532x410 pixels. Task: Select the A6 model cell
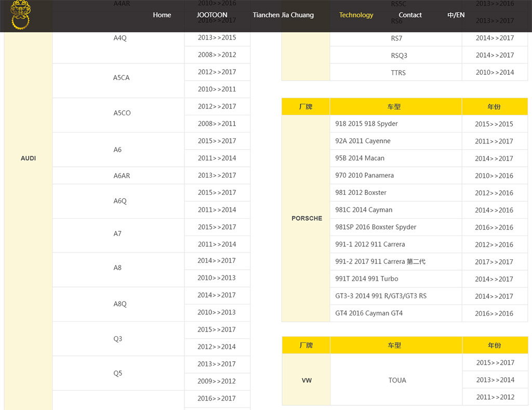pyautogui.click(x=117, y=150)
